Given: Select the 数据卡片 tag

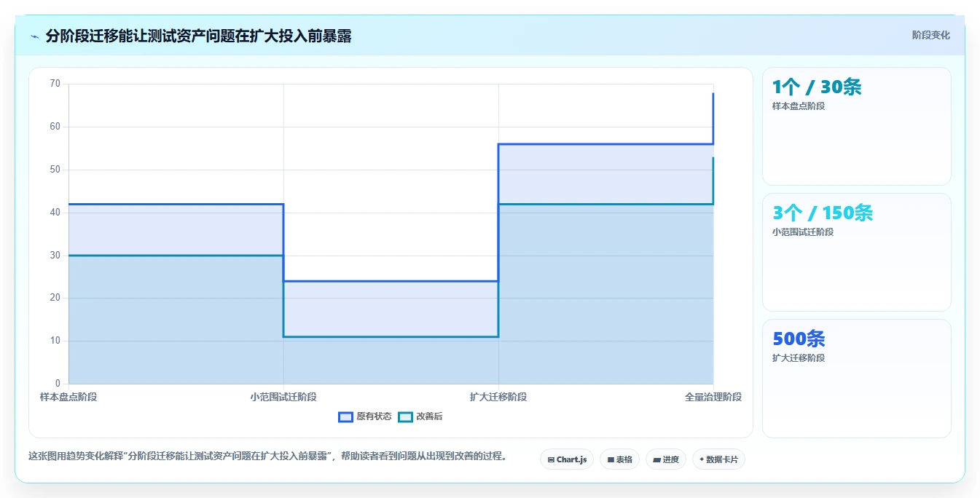Looking at the screenshot, I should point(718,459).
